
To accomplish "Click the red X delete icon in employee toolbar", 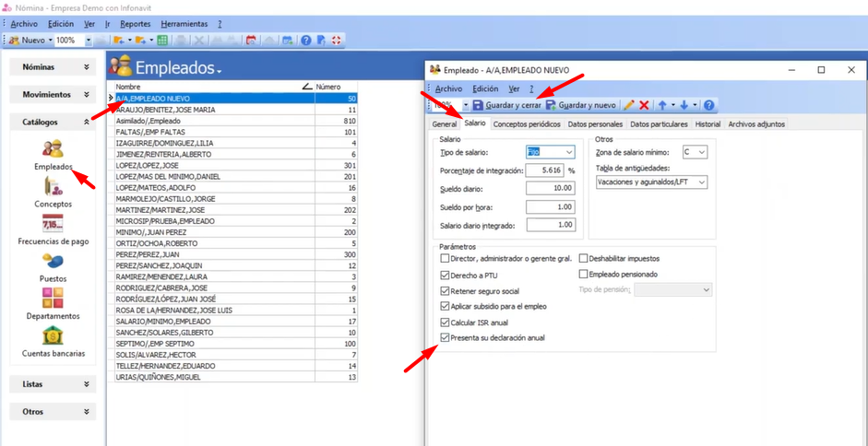I will point(645,106).
